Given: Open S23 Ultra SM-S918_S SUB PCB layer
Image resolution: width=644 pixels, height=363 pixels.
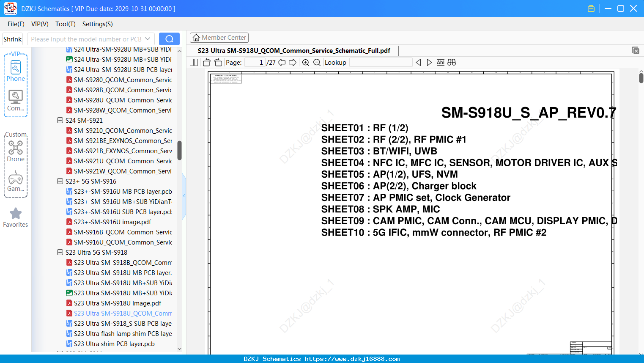Looking at the screenshot, I should (x=119, y=323).
